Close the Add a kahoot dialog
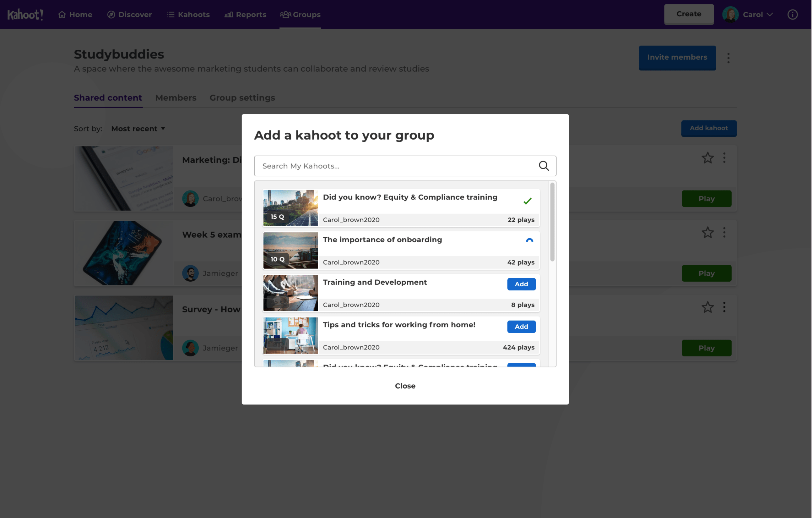This screenshot has width=812, height=518. pos(405,386)
